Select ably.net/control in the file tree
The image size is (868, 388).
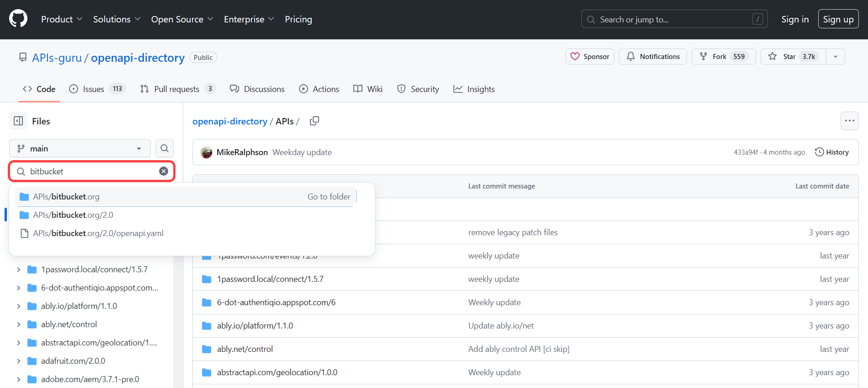tap(69, 324)
